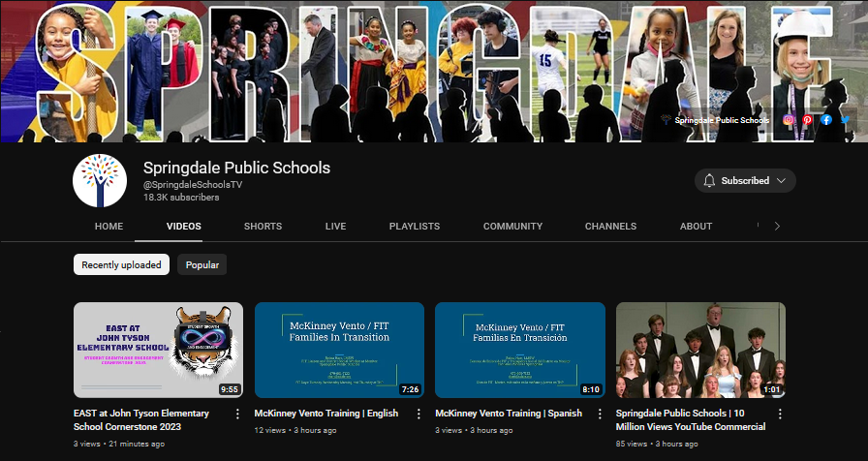
Task: Click the @SpringdaleSchoolsTV handle
Action: [193, 185]
